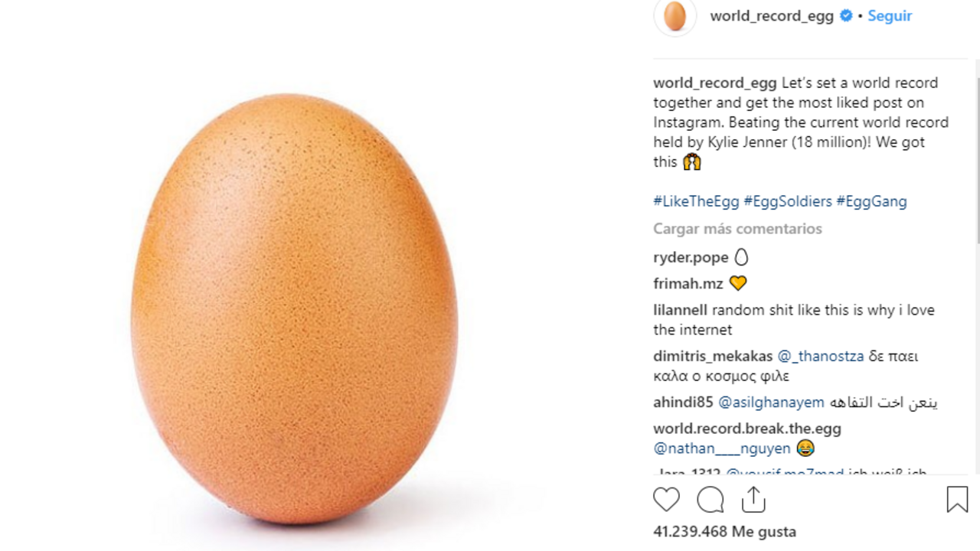This screenshot has width=980, height=551.
Task: View likes list showing 41.239.468 Me gusta
Action: tap(724, 531)
